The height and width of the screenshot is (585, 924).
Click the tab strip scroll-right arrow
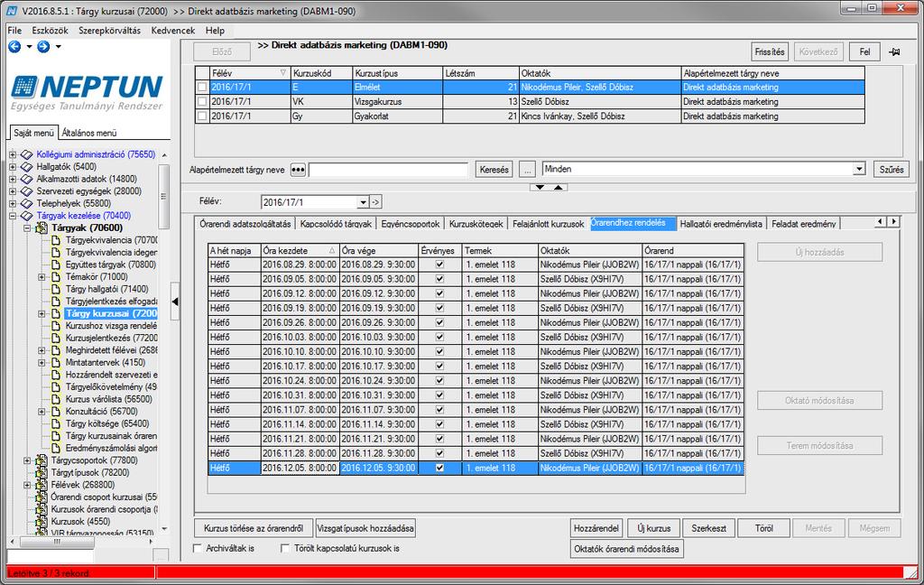(894, 222)
